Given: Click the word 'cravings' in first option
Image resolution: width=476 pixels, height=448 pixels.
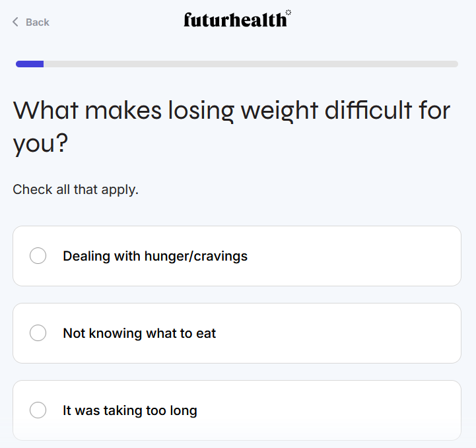Looking at the screenshot, I should pos(221,256).
